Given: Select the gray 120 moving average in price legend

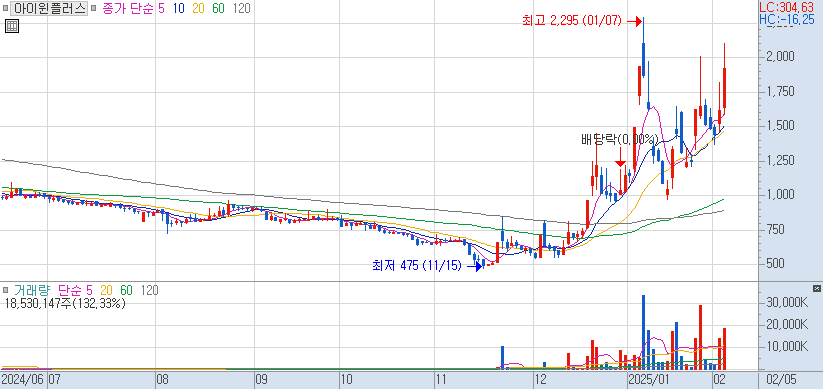Looking at the screenshot, I should (241, 8).
